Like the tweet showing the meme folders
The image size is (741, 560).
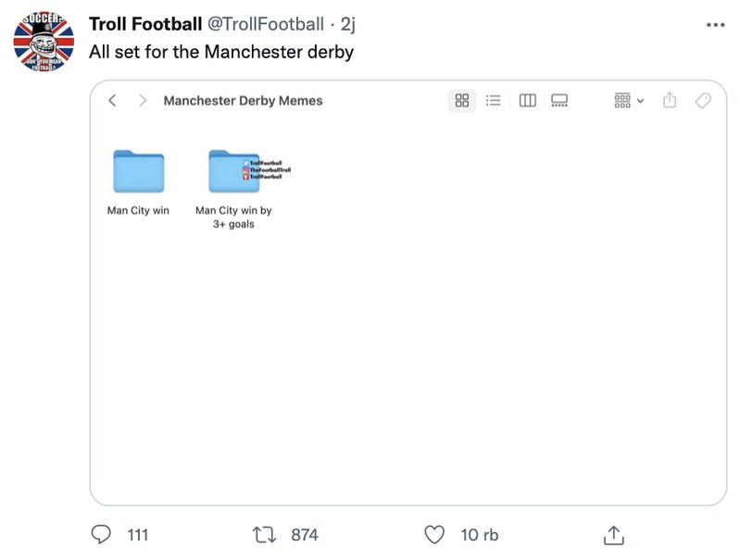[x=433, y=533]
